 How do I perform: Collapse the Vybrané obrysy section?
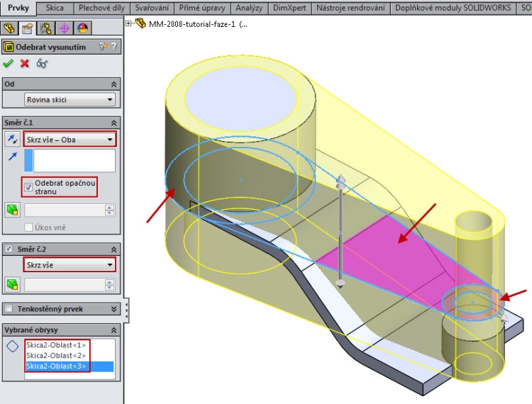coord(113,330)
